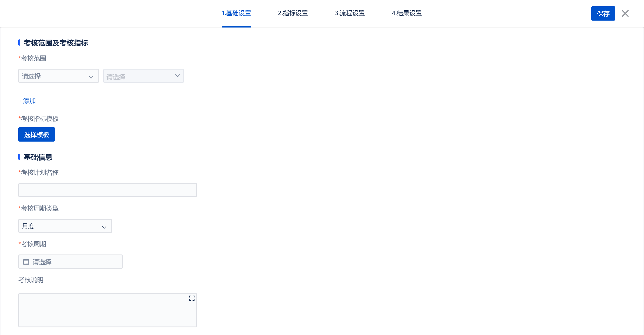Expand 考核说明 textarea with fullscreen icon
The width and height of the screenshot is (644, 335).
coord(191,298)
